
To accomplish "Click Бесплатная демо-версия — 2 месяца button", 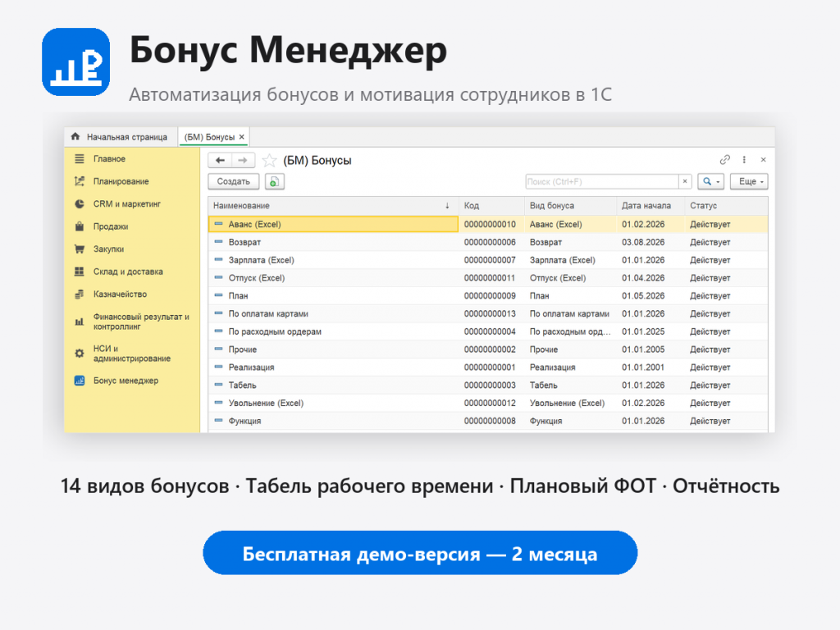I will click(x=420, y=553).
